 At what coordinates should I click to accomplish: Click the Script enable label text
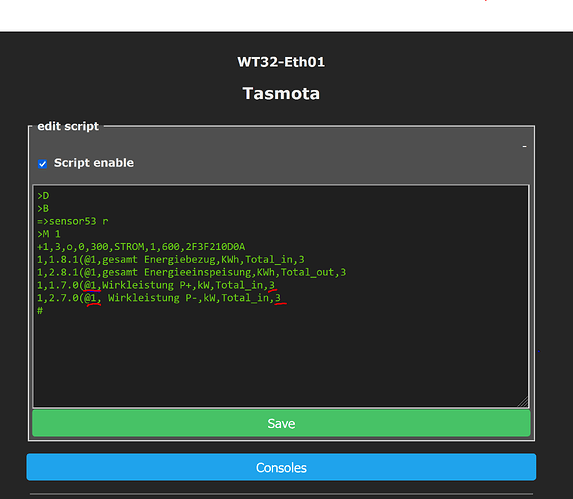click(94, 163)
